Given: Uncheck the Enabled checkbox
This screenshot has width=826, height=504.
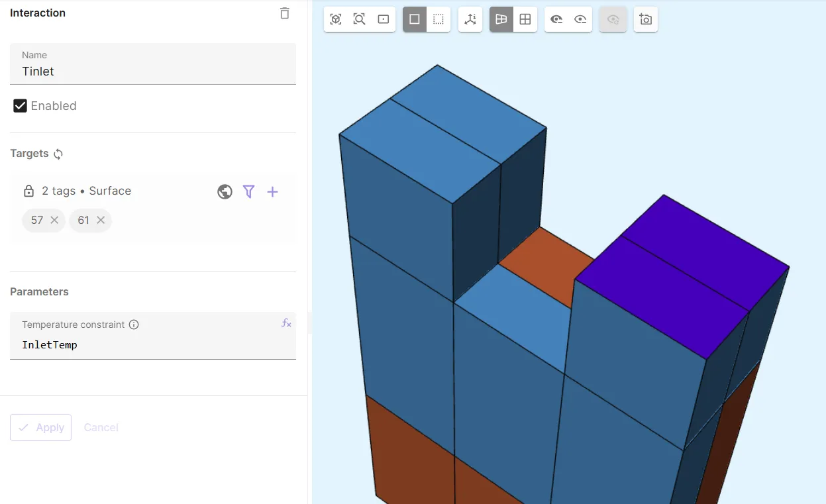Looking at the screenshot, I should click(x=20, y=106).
